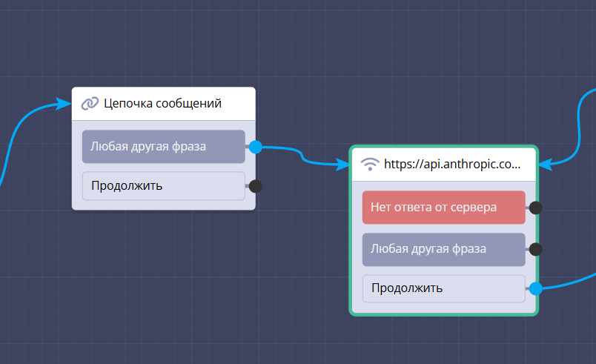Click blue output dot of API node's Продолжить
The width and height of the screenshot is (596, 364).
click(x=536, y=288)
